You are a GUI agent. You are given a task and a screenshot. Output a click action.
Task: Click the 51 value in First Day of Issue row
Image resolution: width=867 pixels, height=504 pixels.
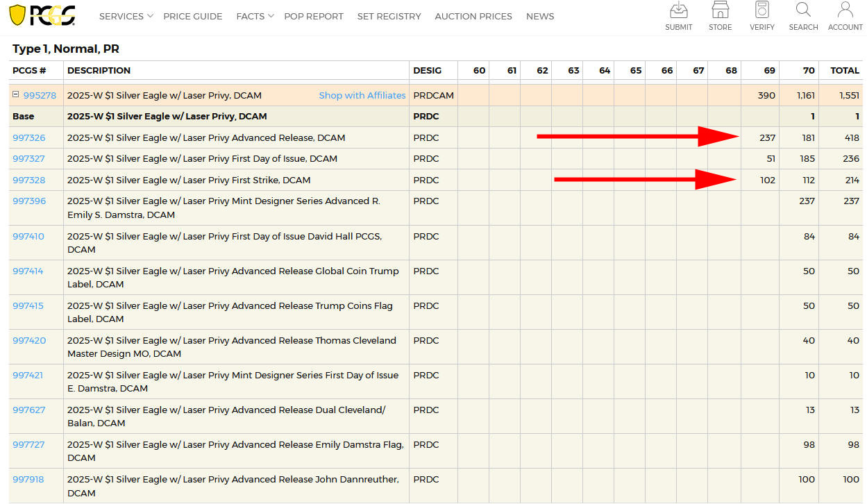(x=771, y=158)
